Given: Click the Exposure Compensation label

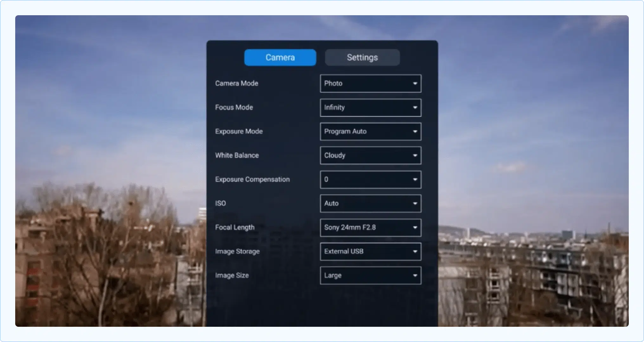Looking at the screenshot, I should click(252, 180).
